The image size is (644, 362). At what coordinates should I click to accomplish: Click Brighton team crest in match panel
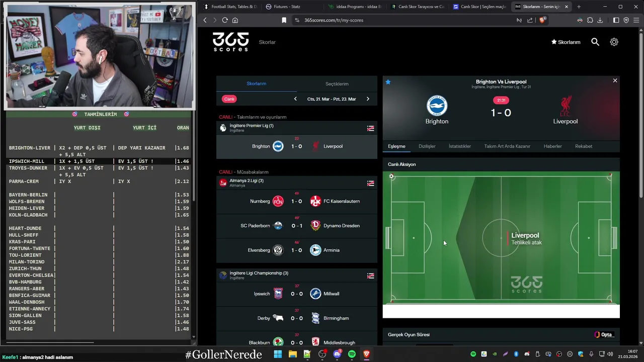437,106
